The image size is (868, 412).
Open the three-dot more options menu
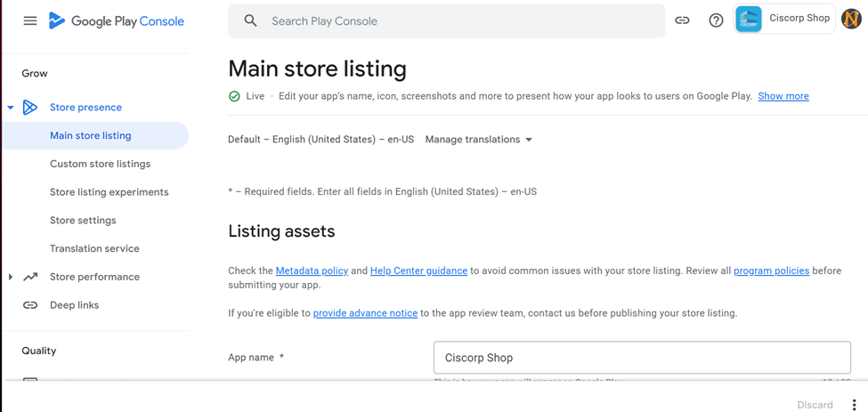pyautogui.click(x=856, y=404)
